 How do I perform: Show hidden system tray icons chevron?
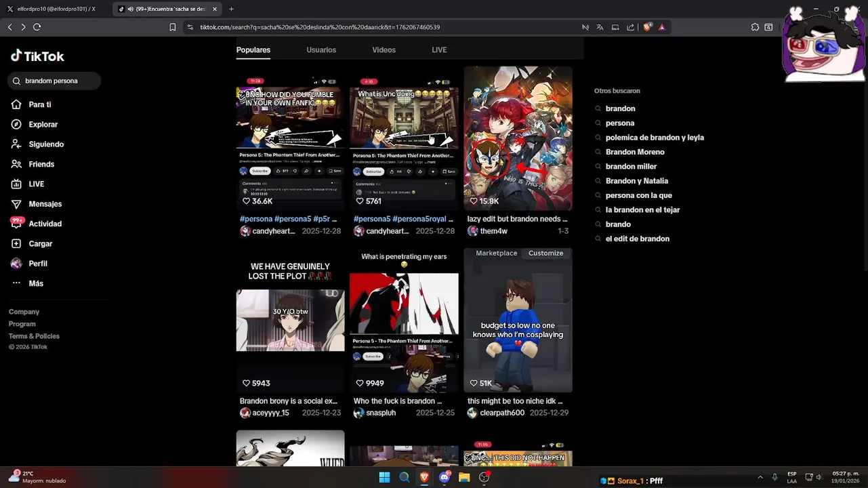(760, 477)
